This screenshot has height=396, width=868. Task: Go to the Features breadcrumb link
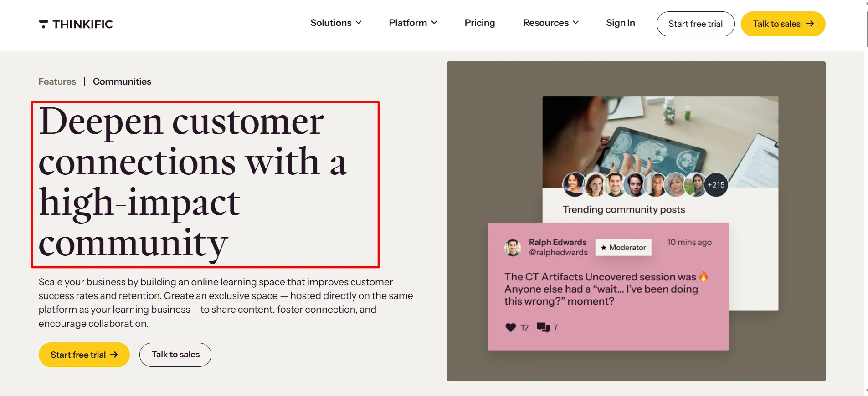(57, 81)
